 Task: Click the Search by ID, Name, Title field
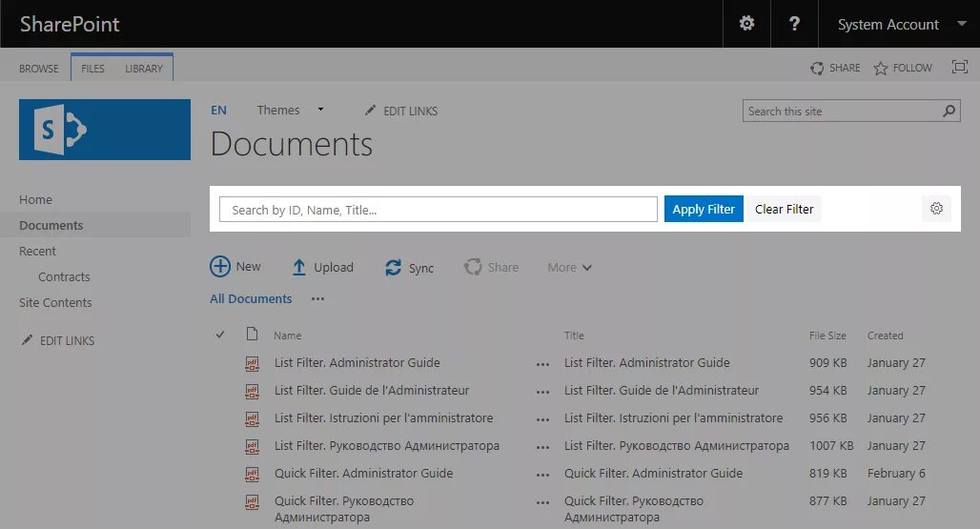point(438,210)
